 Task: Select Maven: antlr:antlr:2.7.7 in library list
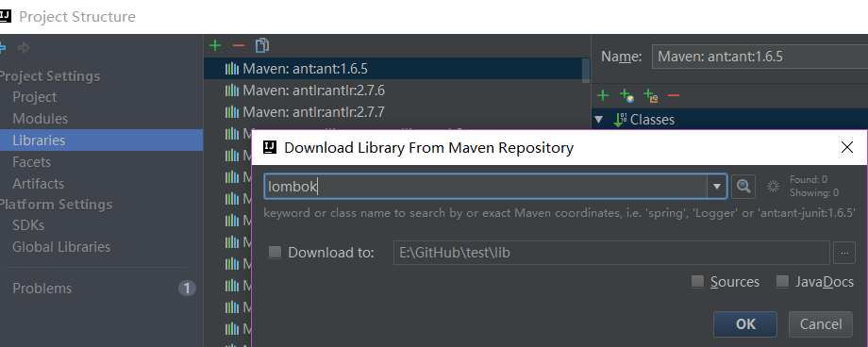392,112
